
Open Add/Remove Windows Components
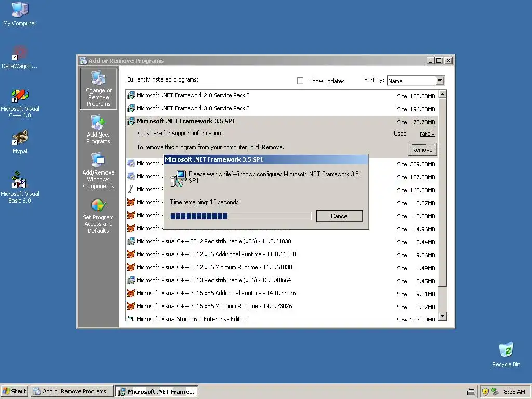pos(98,171)
